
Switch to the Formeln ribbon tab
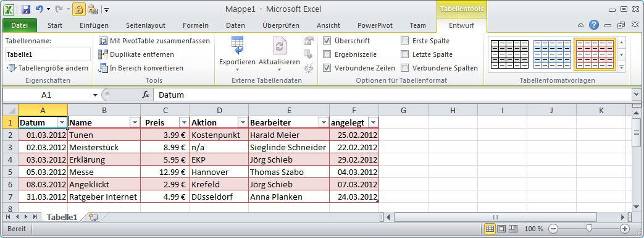[196, 25]
